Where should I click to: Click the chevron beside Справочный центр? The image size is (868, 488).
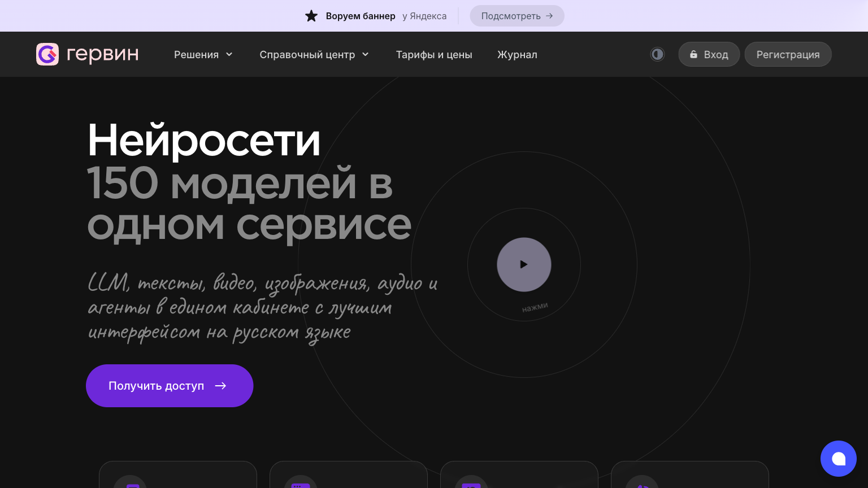tap(366, 54)
